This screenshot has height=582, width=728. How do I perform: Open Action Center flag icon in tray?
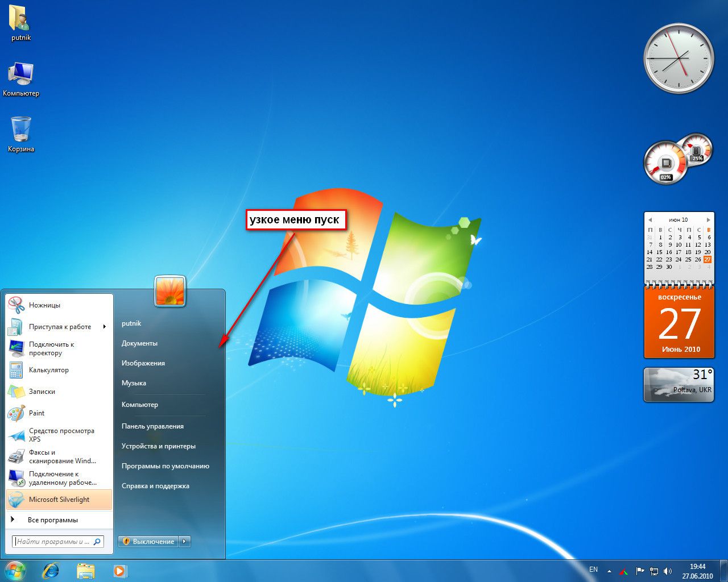pos(639,571)
